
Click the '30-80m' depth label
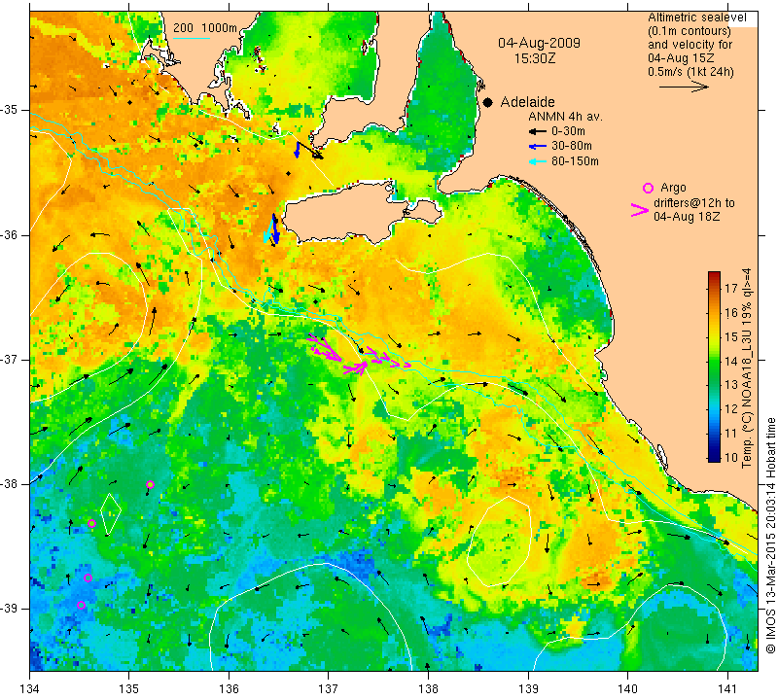click(x=572, y=146)
